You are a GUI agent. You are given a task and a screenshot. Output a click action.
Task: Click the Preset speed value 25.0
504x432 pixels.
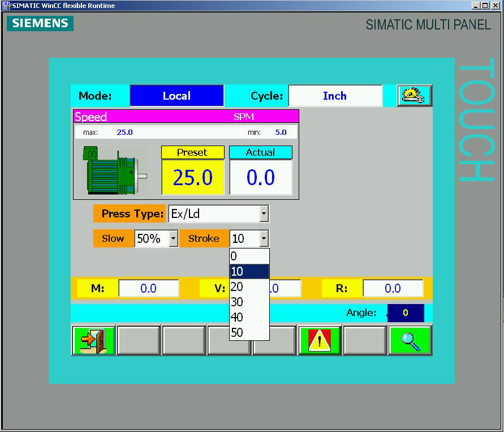[x=193, y=177]
